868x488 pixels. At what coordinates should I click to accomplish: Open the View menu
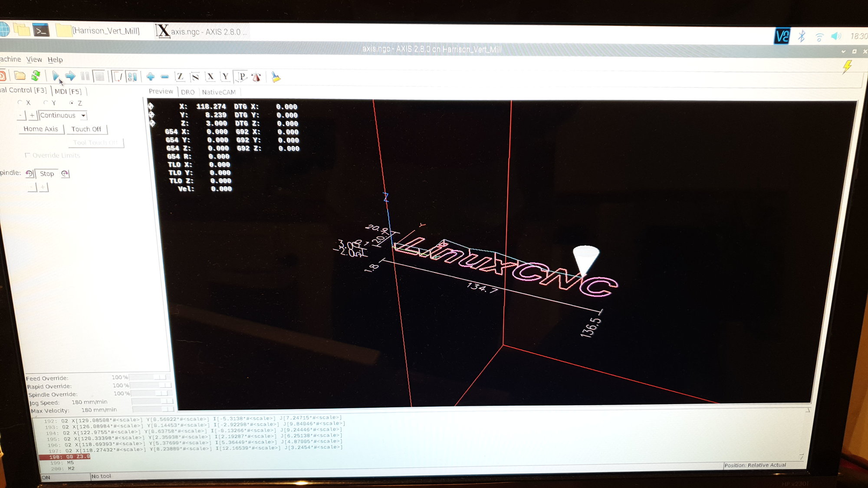[34, 60]
